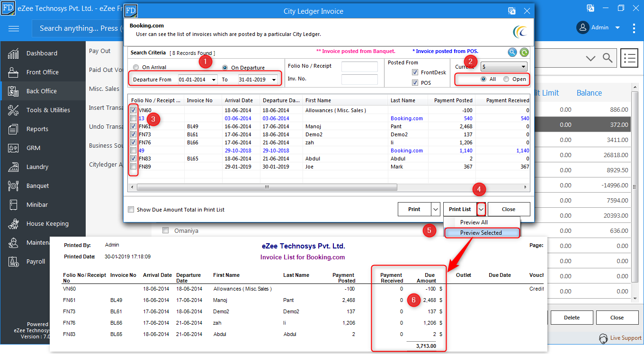Open the Misc. Sales submenu item
Viewport: 644px width, 354px height.
pyautogui.click(x=104, y=89)
